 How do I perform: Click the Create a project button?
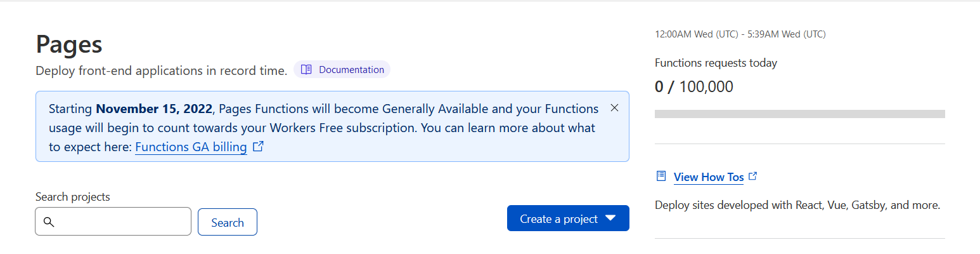[558, 218]
